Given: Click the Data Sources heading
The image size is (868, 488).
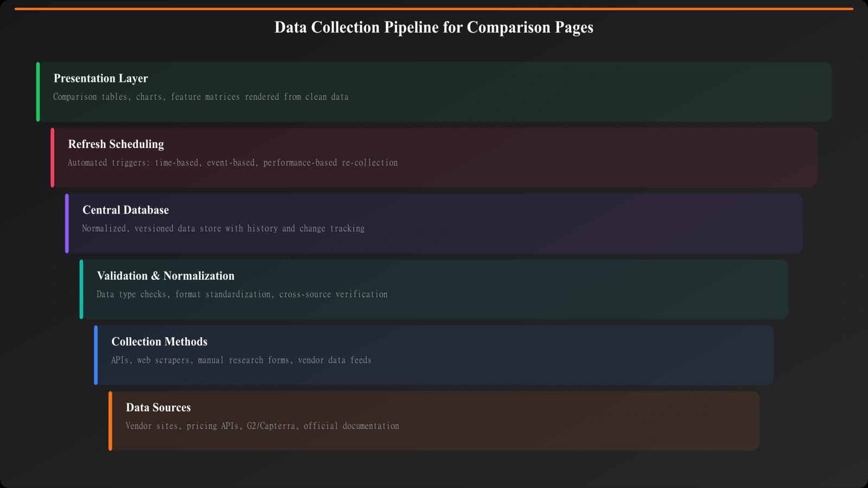Looking at the screenshot, I should (158, 408).
